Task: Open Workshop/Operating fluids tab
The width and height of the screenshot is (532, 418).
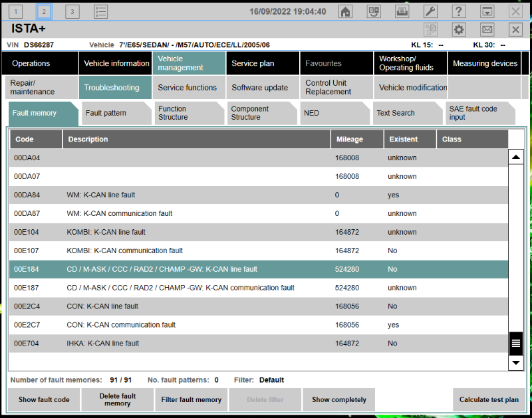Action: point(410,63)
